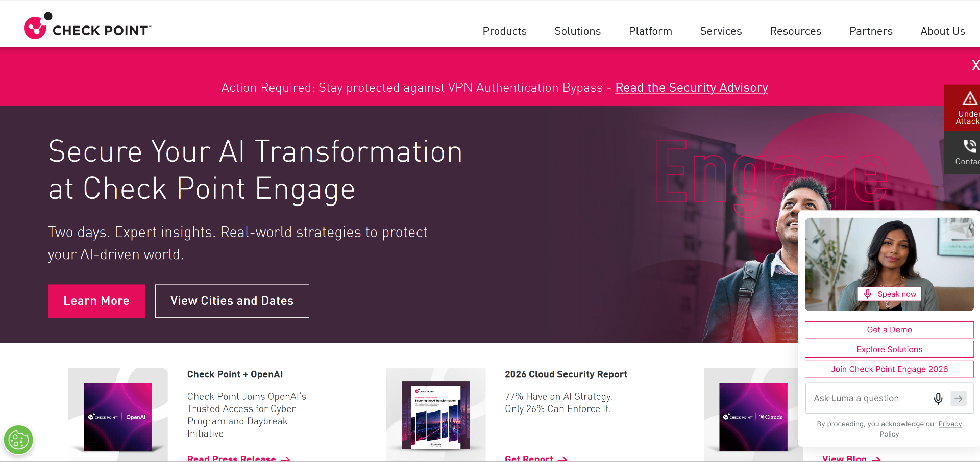Click the Read Press Release link
This screenshot has width=980, height=462.
239,458
